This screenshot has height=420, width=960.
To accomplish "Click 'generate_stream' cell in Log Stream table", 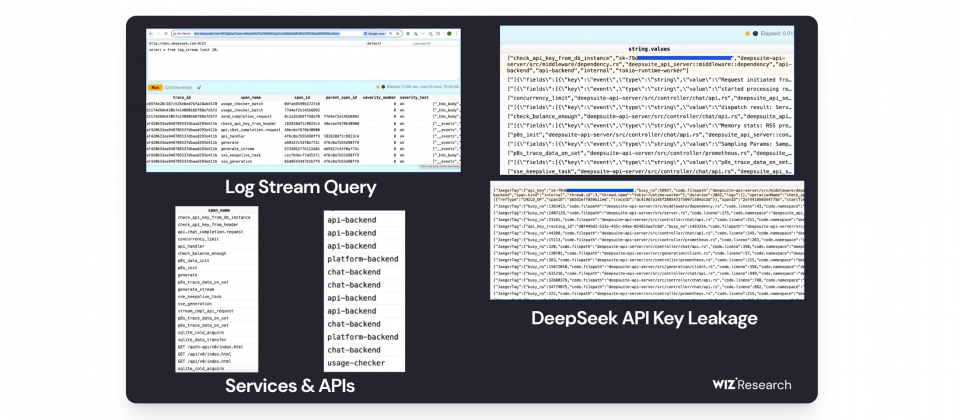I will point(240,148).
